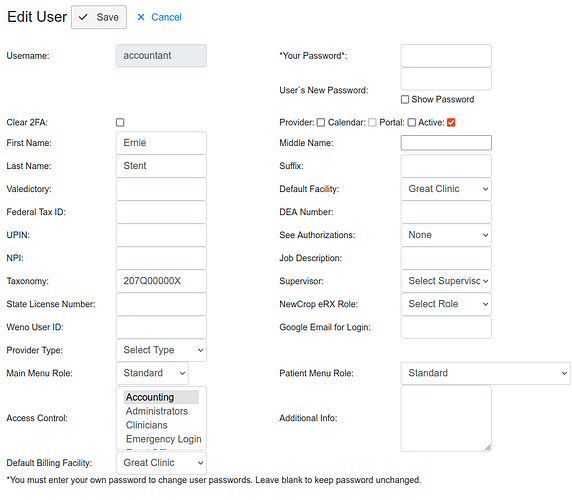Click the checkmark icon inside Save

coord(83,17)
